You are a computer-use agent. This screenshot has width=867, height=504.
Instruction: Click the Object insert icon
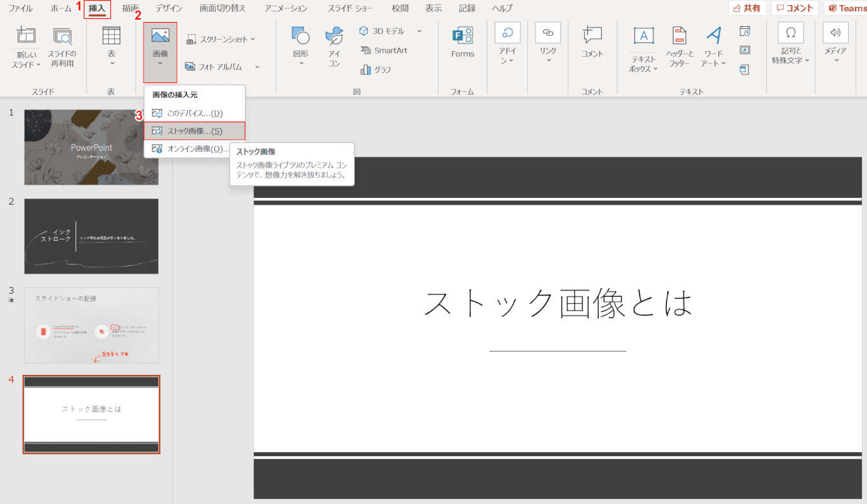coord(745,69)
